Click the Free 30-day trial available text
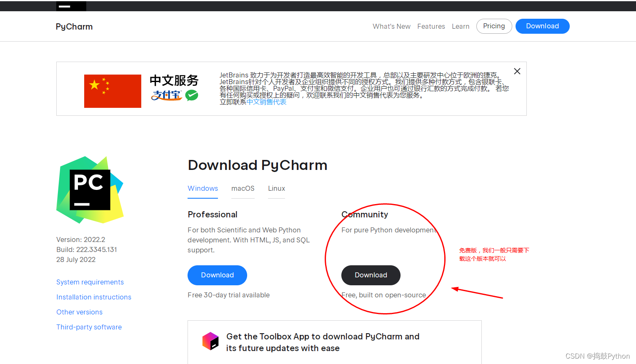This screenshot has height=364, width=636. (x=228, y=295)
